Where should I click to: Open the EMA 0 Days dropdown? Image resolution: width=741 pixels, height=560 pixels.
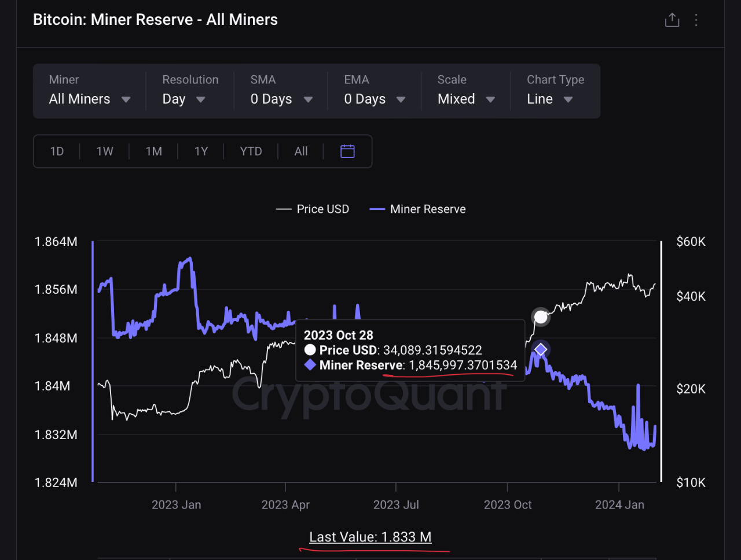point(374,99)
